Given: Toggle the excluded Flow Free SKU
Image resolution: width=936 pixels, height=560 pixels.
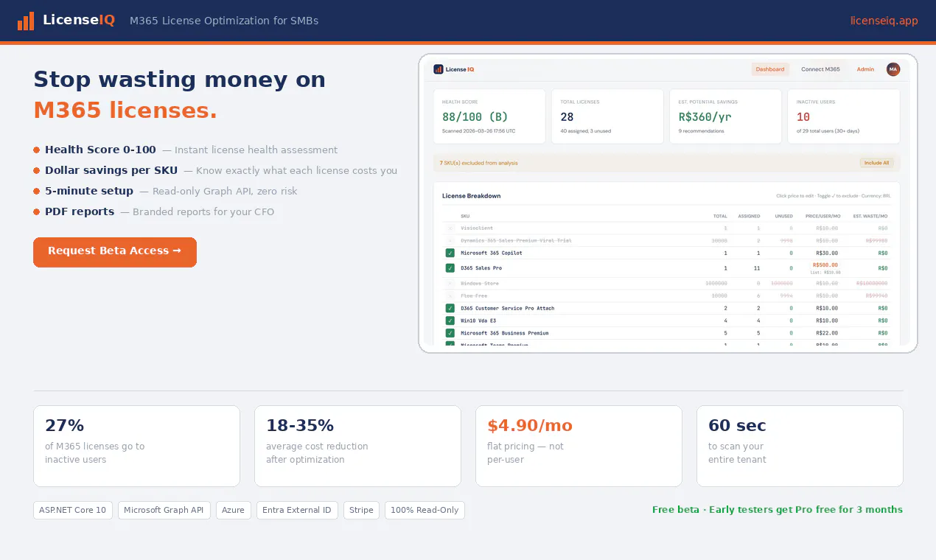Looking at the screenshot, I should click(x=450, y=295).
